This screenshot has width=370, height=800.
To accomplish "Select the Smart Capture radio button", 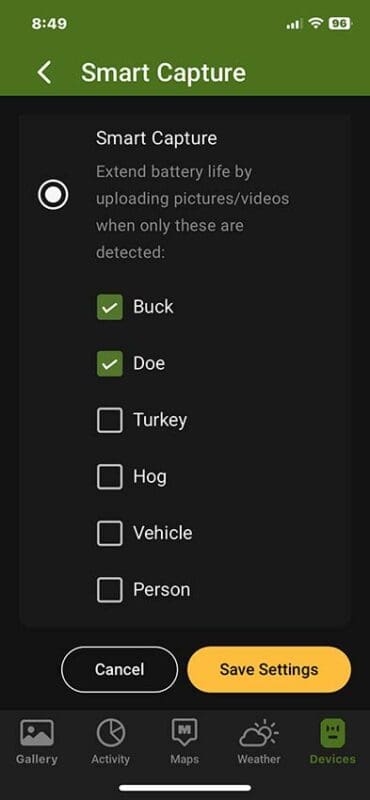I will tap(53, 194).
